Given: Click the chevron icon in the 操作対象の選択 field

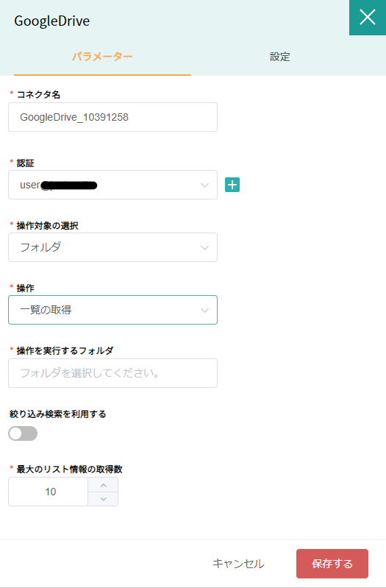Looking at the screenshot, I should [204, 247].
